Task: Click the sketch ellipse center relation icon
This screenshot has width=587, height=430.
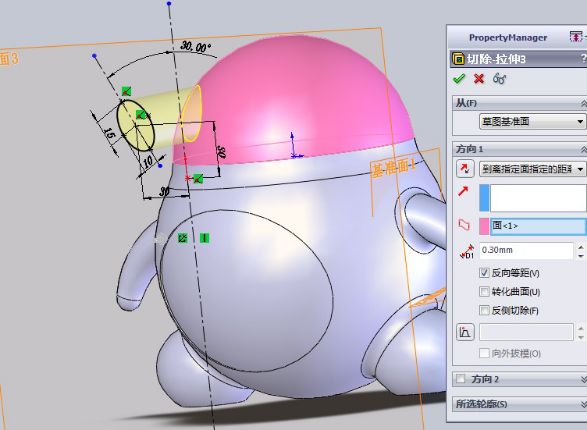Action: [x=140, y=115]
